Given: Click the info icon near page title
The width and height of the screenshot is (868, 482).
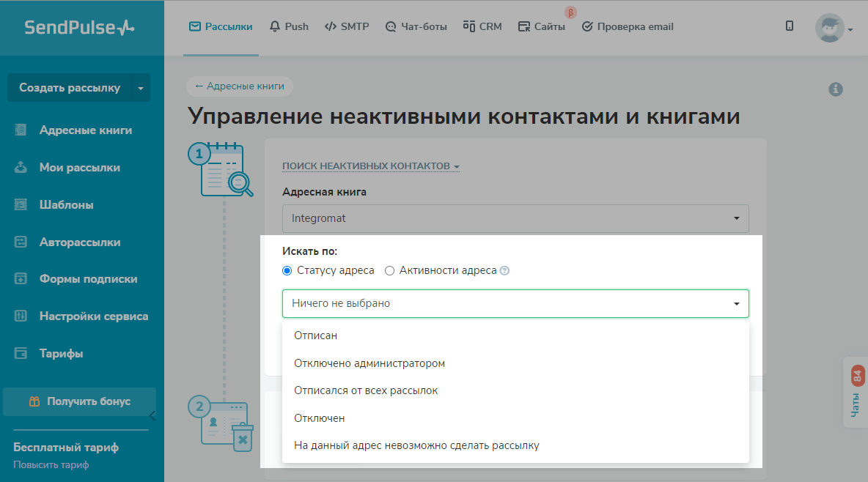Looking at the screenshot, I should tap(835, 89).
